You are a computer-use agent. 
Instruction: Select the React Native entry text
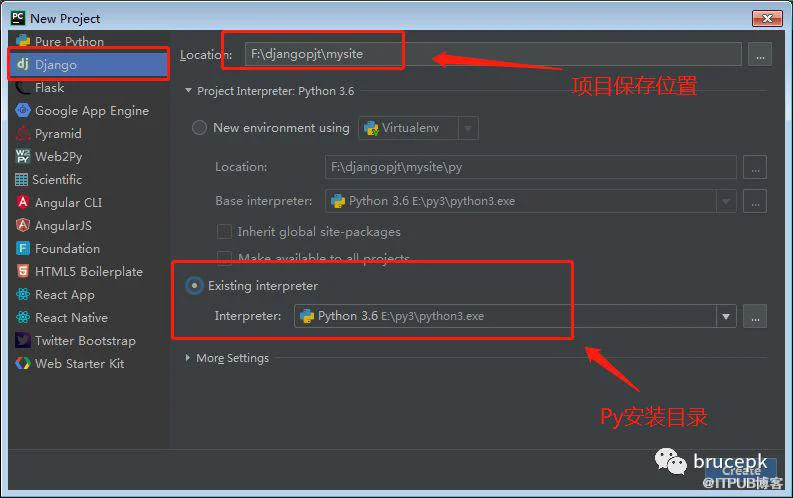pos(71,318)
